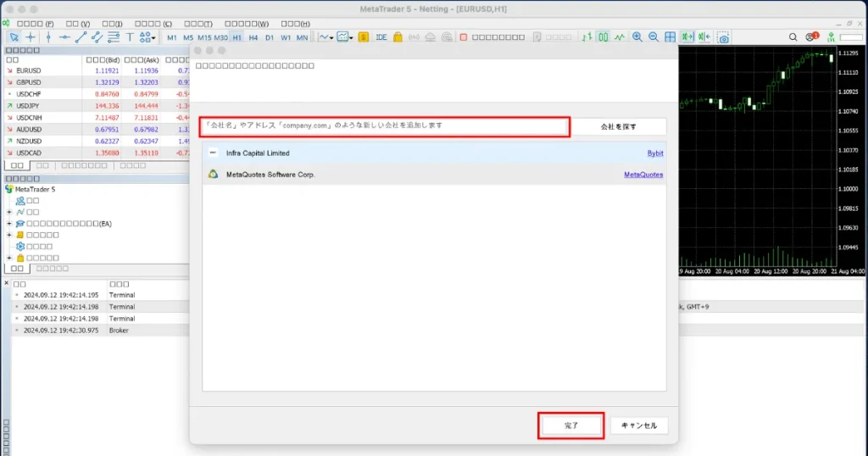
Task: Switch chart to MN timeframe
Action: pyautogui.click(x=302, y=37)
